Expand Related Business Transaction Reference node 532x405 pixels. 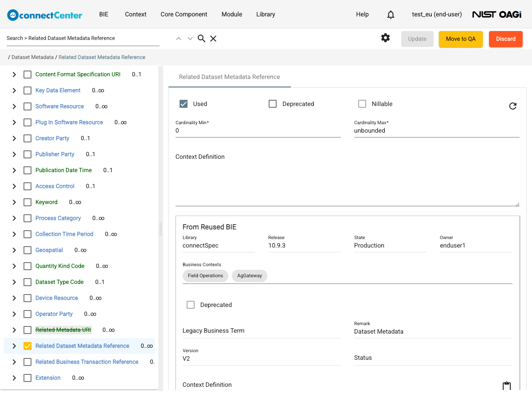coord(14,362)
